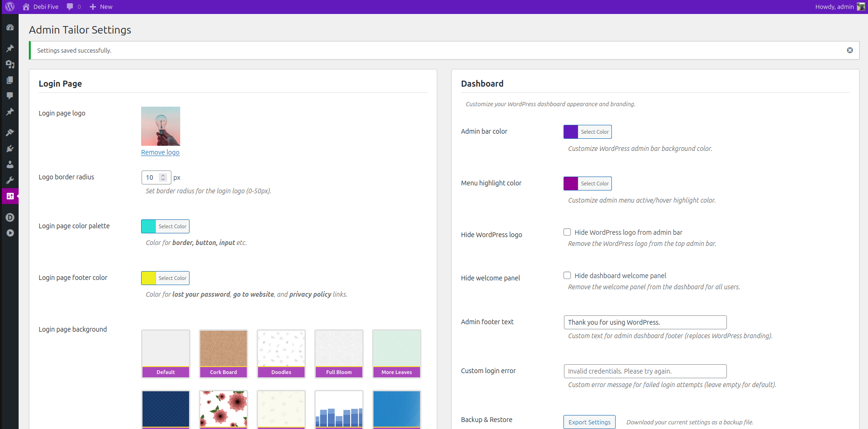Visit the Debi Five site home
868x429 pixels.
point(41,7)
